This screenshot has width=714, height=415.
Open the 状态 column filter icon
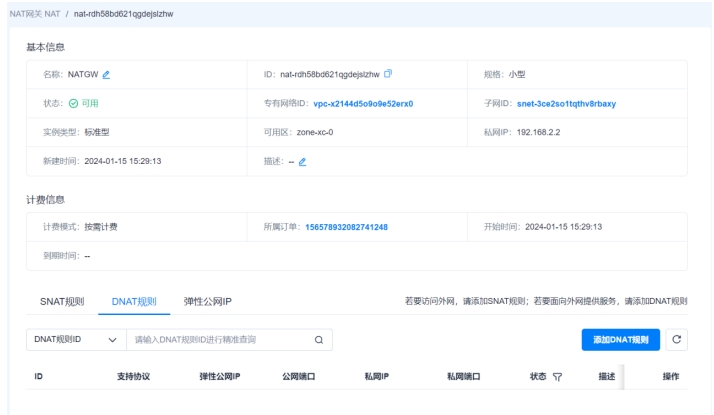coord(557,377)
